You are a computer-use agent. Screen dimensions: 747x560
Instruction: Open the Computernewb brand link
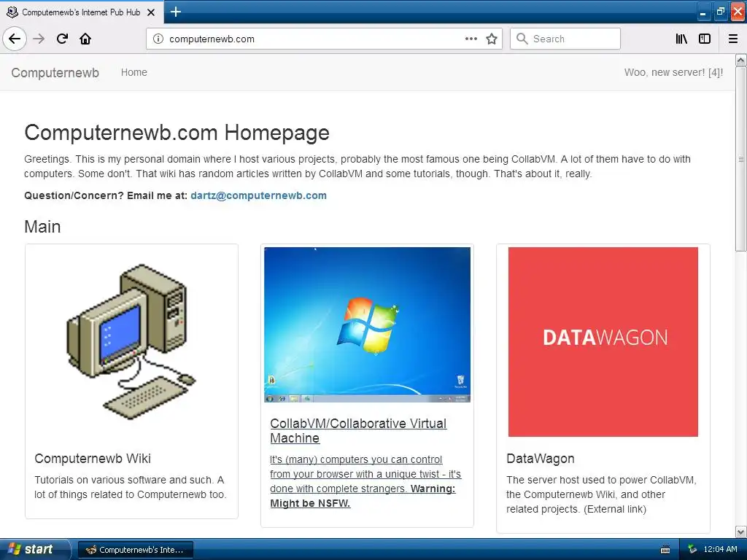point(55,72)
